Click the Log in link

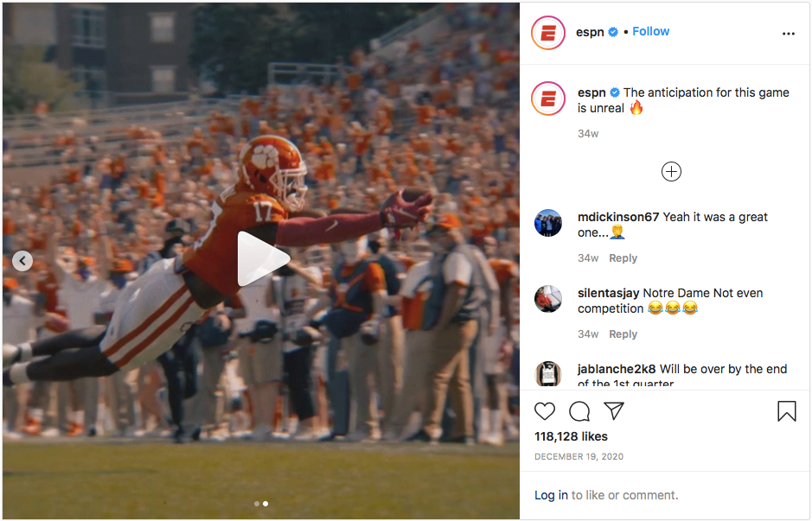coord(551,495)
